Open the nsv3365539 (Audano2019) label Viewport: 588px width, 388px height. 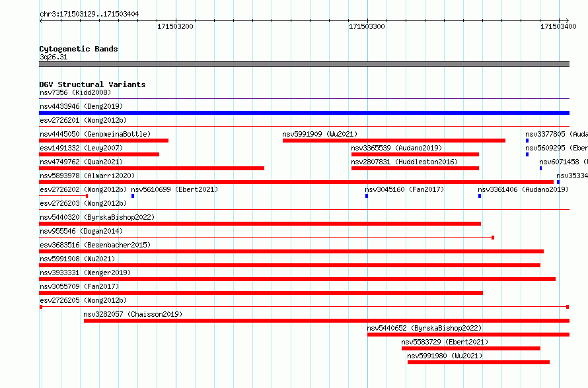pyautogui.click(x=397, y=148)
